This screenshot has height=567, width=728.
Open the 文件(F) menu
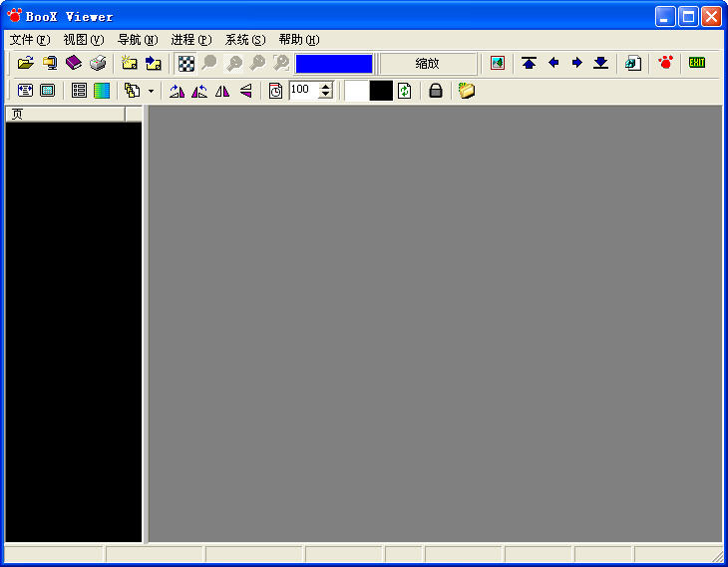pyautogui.click(x=30, y=40)
